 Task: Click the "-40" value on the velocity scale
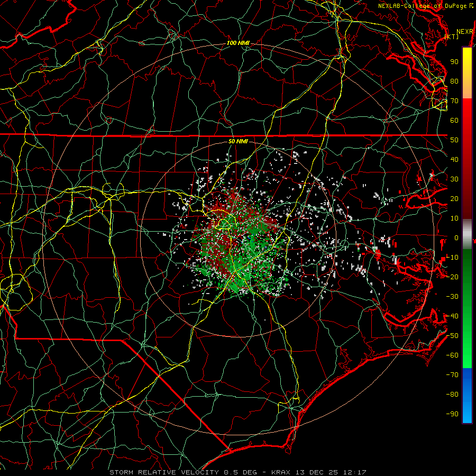[452, 316]
